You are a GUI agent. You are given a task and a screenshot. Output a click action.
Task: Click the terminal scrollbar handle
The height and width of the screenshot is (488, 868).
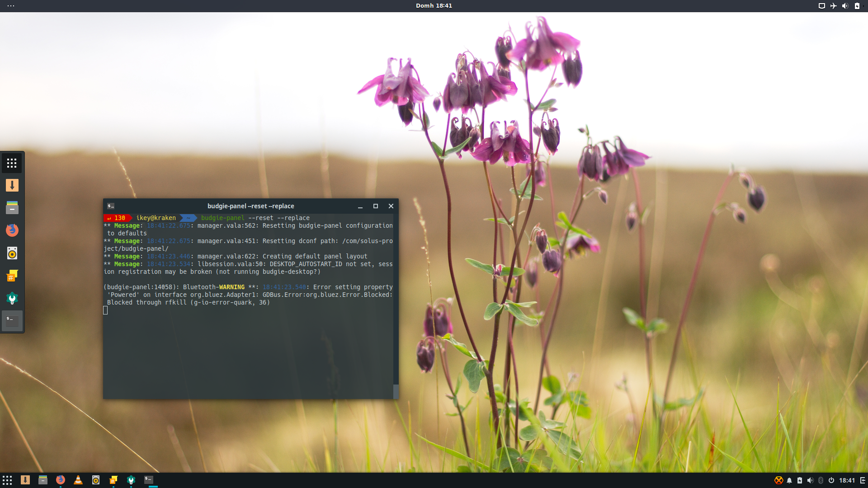pos(396,391)
